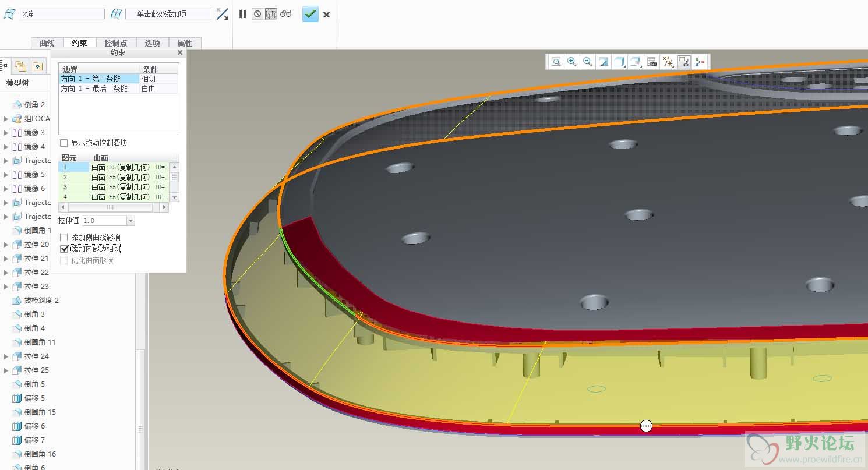The image size is (868, 470).
Task: Select the no-preview mode icon
Action: (x=257, y=14)
